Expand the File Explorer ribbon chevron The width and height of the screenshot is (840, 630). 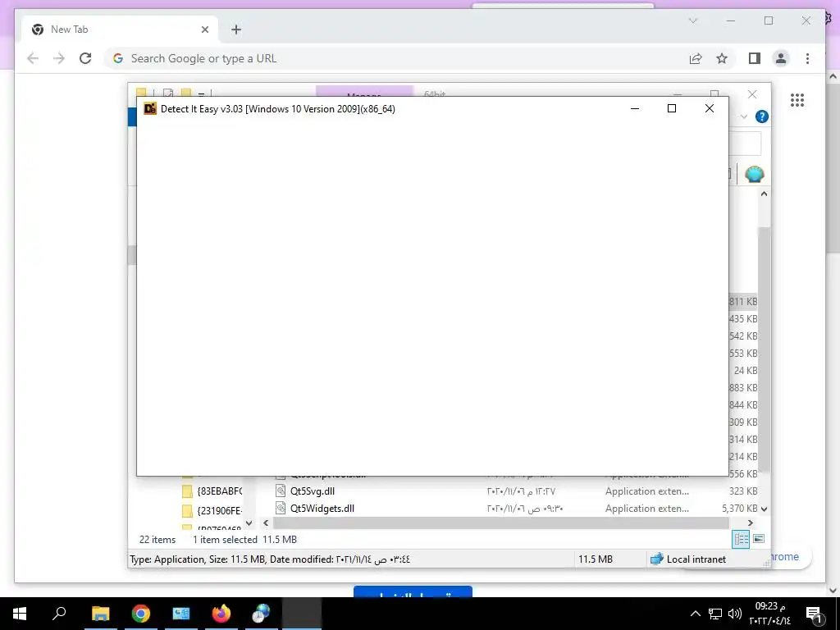pos(744,116)
